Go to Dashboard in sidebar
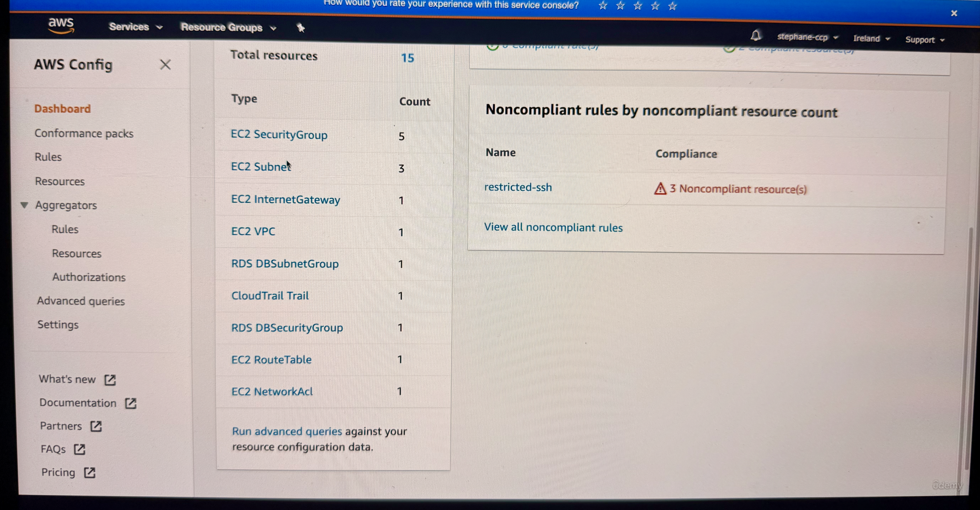The image size is (980, 510). (62, 109)
